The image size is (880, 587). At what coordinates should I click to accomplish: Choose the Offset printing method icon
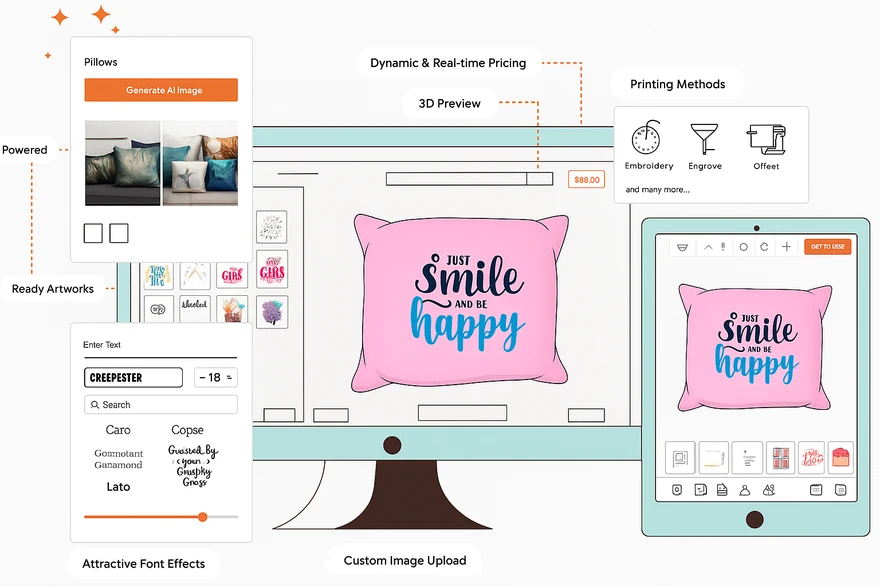pos(766,139)
